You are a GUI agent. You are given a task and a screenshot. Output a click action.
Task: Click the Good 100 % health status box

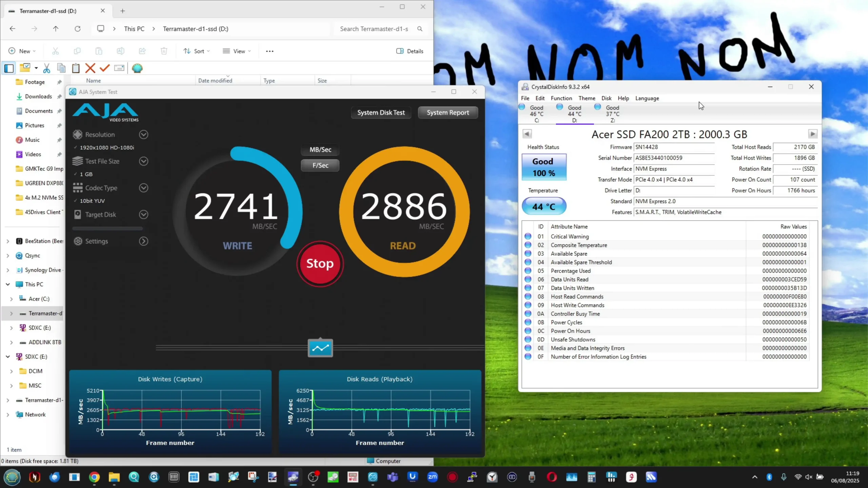click(x=544, y=167)
